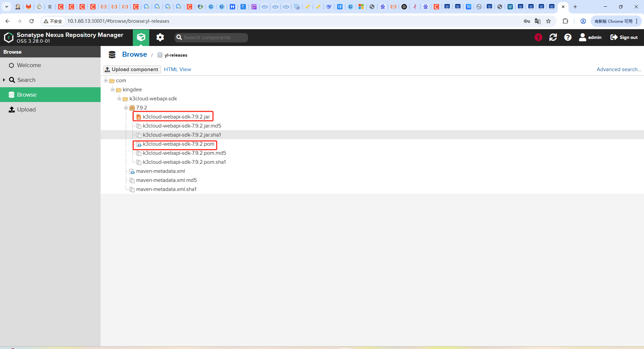
Task: Open the Browse cube icon in header
Action: 141,37
